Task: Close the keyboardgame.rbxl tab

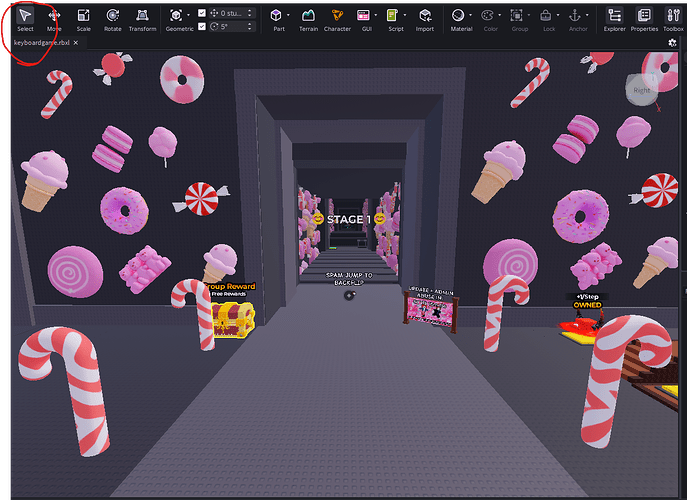Action: 76,43
